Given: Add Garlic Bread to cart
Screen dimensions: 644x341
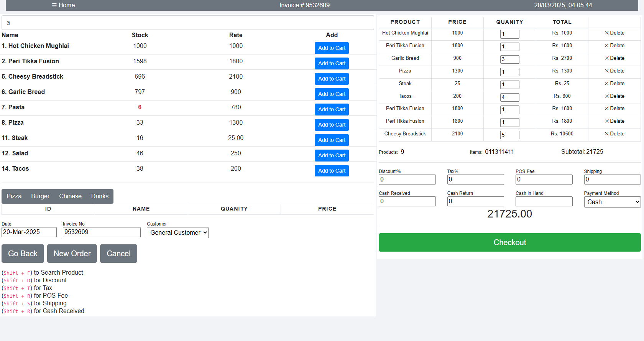Looking at the screenshot, I should [x=332, y=94].
